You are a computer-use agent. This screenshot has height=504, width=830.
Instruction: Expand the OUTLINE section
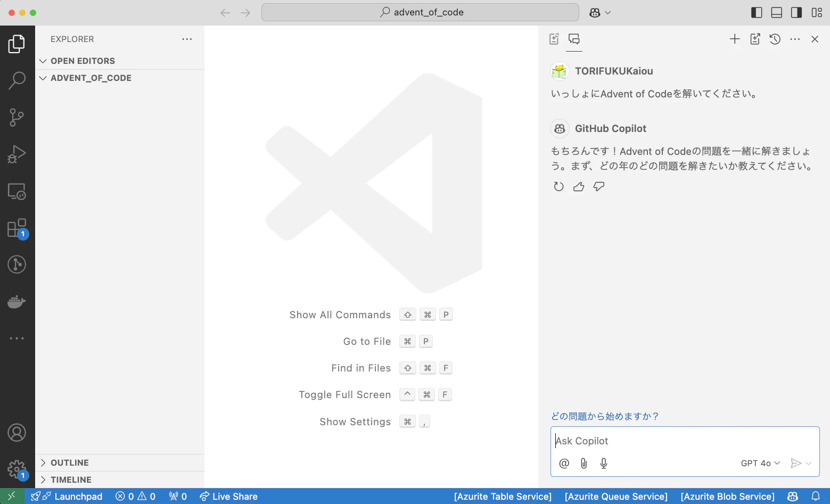click(120, 462)
